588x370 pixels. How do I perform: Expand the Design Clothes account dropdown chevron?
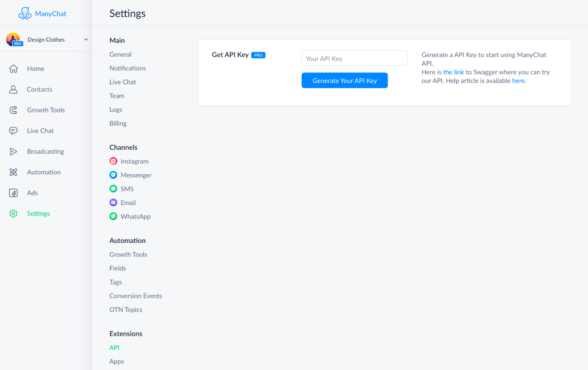coord(86,39)
